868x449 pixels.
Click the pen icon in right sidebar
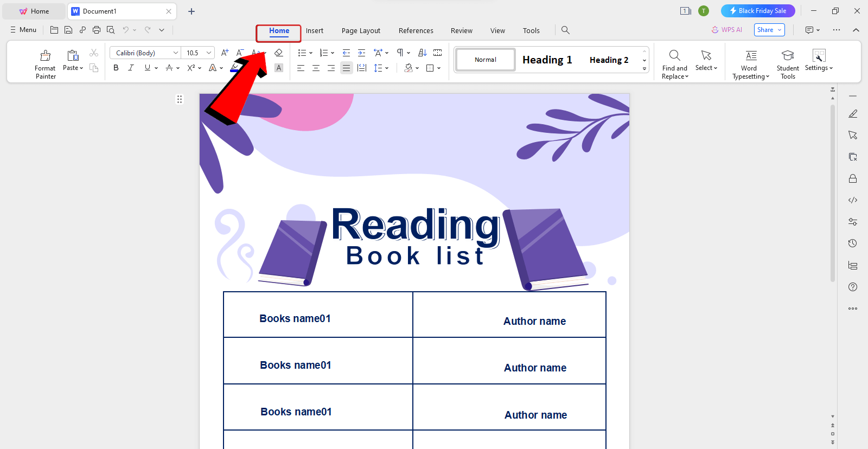point(853,113)
